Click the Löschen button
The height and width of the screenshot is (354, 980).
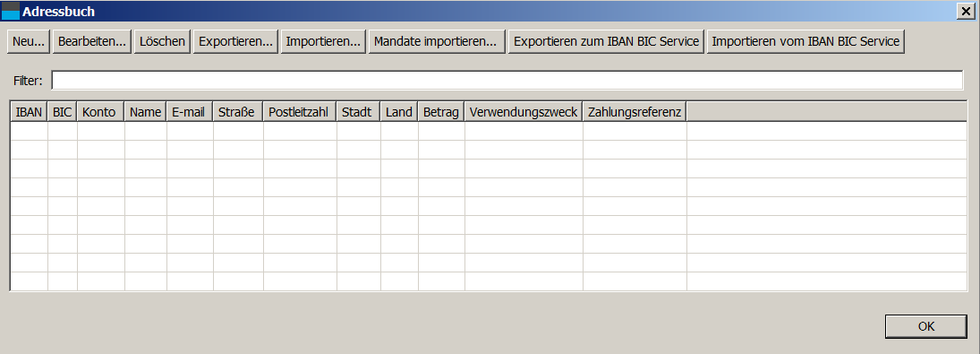click(x=163, y=41)
